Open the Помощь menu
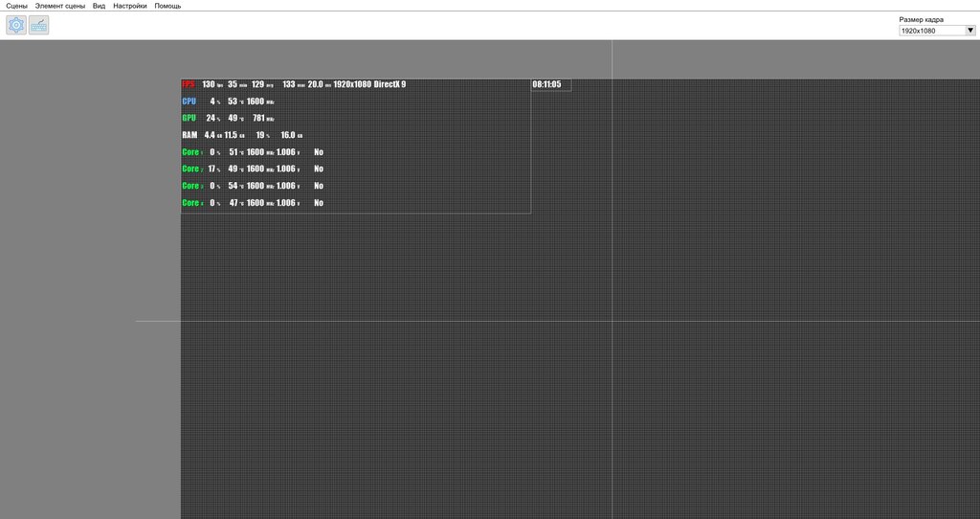This screenshot has width=980, height=519. 167,6
